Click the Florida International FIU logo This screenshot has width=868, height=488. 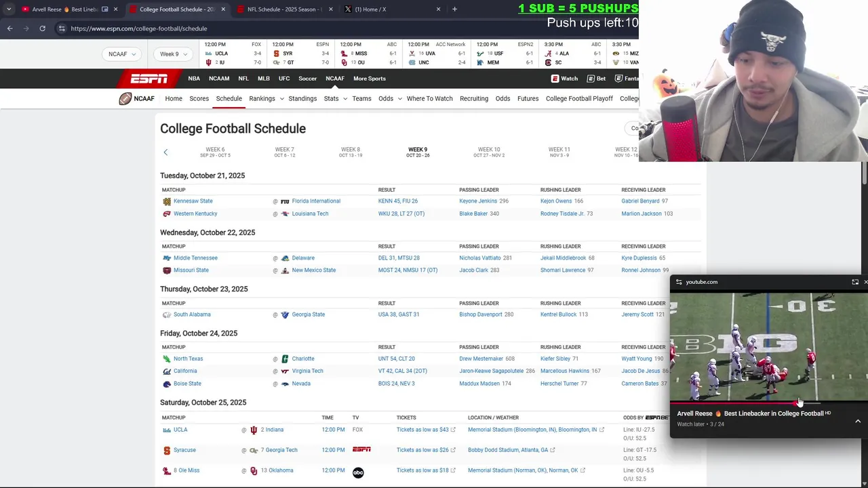pos(285,201)
